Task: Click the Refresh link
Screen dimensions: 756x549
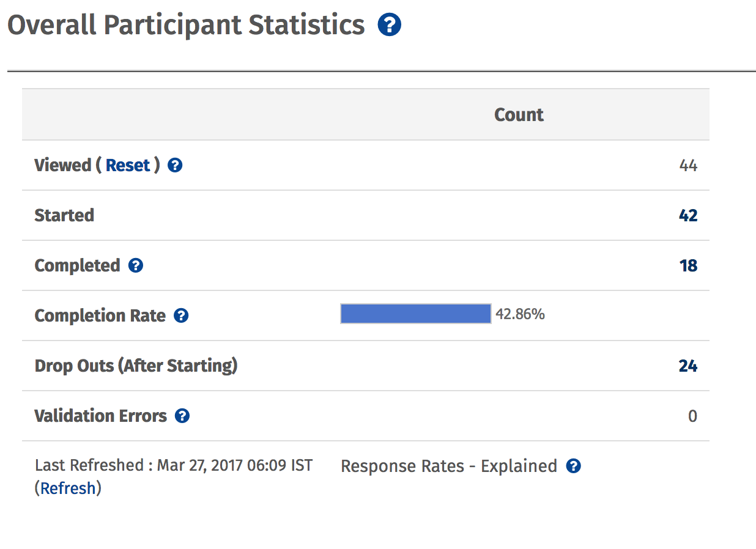Action: tap(68, 488)
